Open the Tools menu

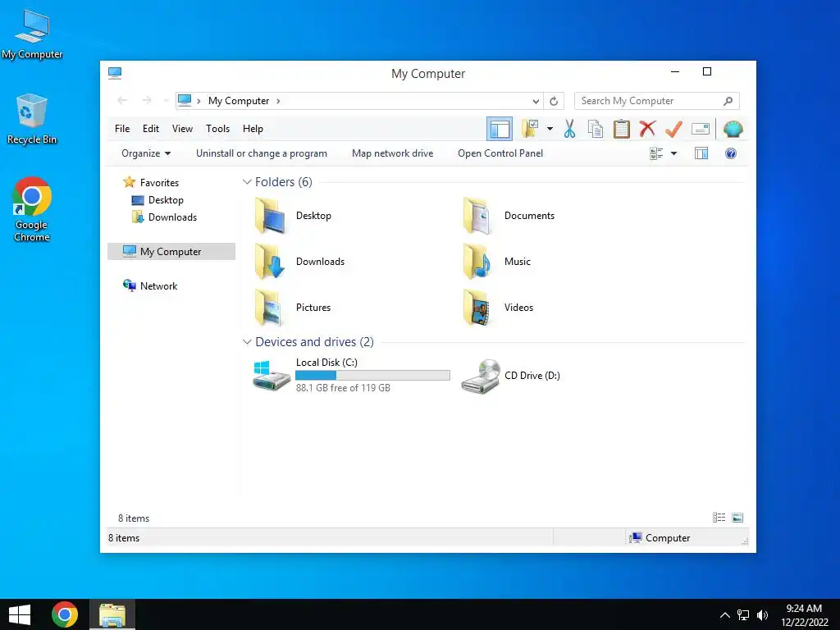click(217, 129)
